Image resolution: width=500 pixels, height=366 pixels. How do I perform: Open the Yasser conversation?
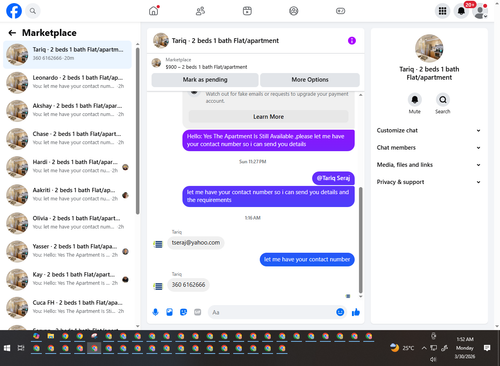pos(68,251)
